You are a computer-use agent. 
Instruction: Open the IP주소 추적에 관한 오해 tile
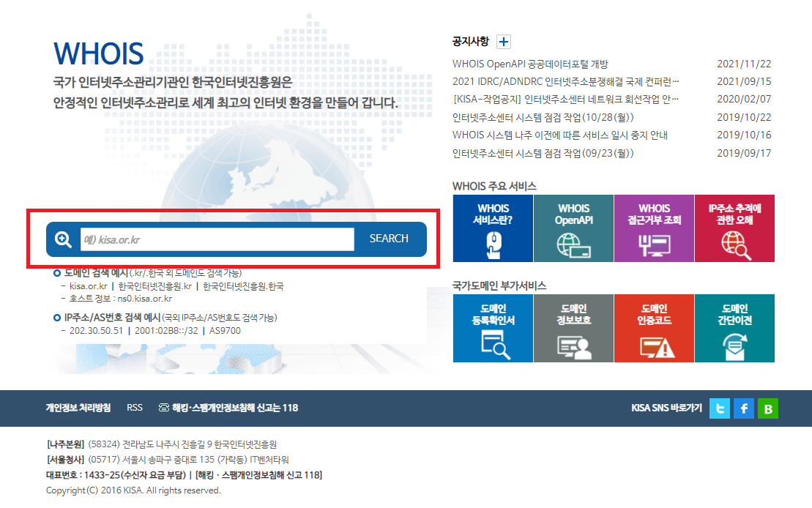pyautogui.click(x=734, y=228)
